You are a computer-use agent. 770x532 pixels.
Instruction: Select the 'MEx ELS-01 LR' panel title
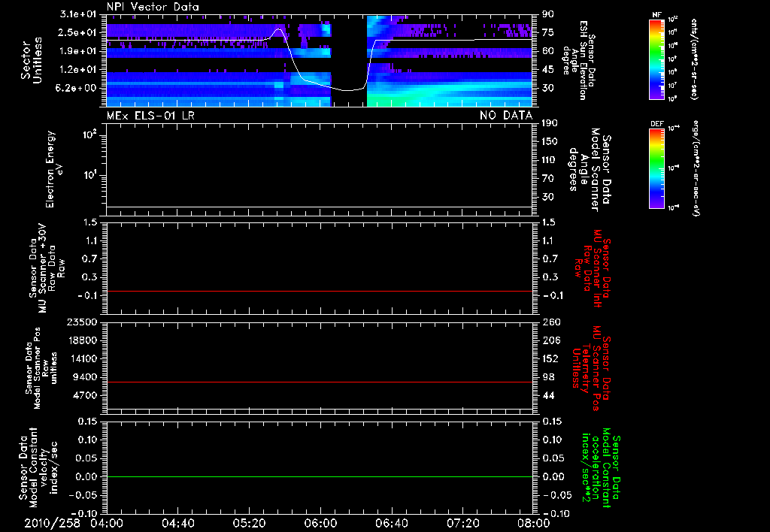coord(150,116)
